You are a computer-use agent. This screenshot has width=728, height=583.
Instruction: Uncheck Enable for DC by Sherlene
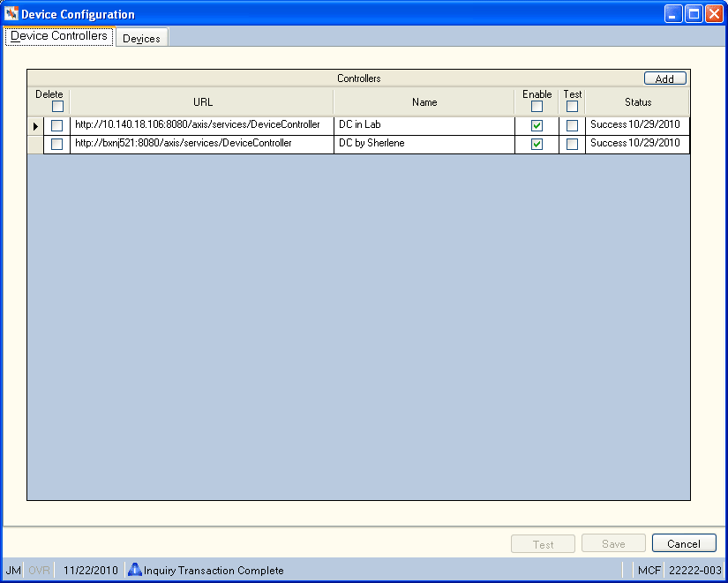[537, 144]
